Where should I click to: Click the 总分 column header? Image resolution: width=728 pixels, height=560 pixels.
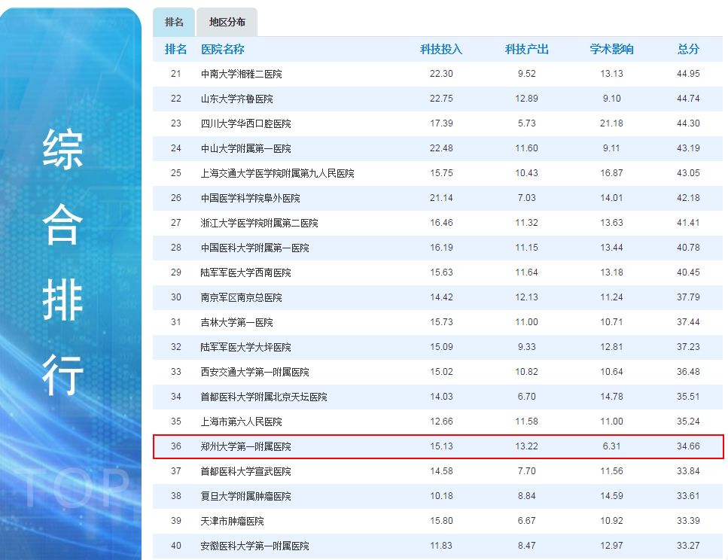688,49
